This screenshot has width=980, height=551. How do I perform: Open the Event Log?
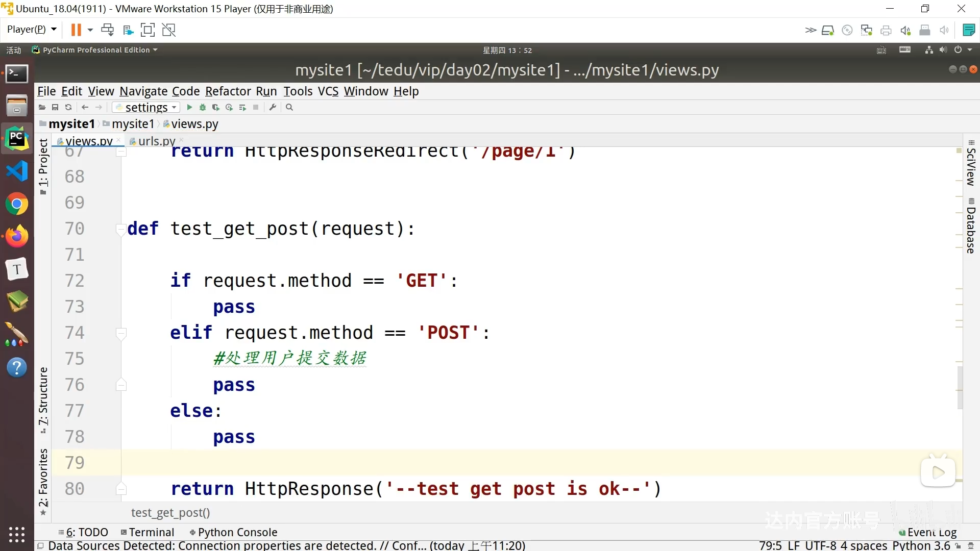pyautogui.click(x=928, y=533)
